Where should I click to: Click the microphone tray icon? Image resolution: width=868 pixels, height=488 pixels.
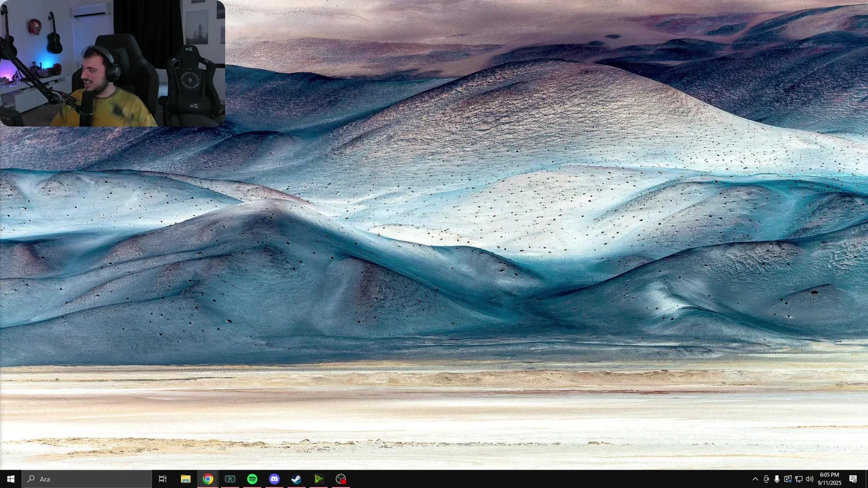(777, 479)
